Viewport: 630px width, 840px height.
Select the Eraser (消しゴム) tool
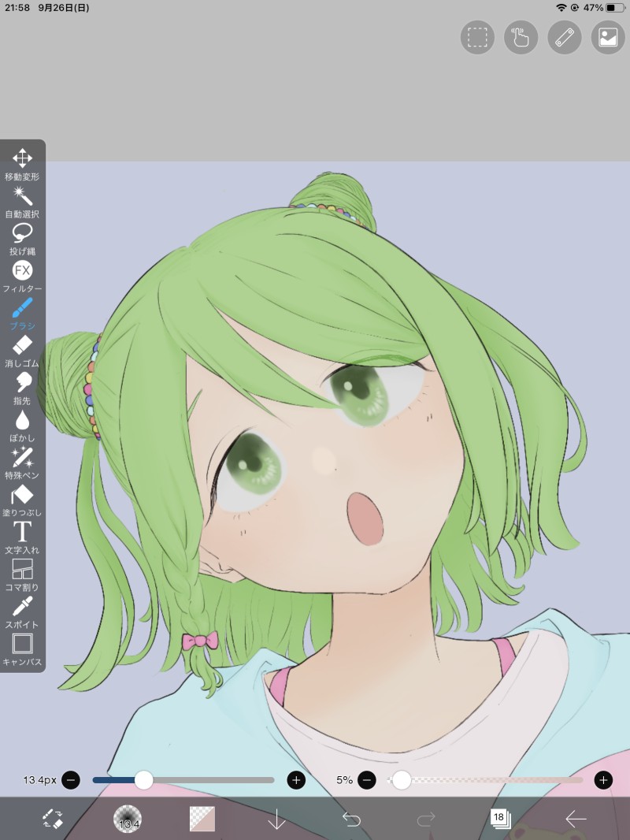[22, 351]
